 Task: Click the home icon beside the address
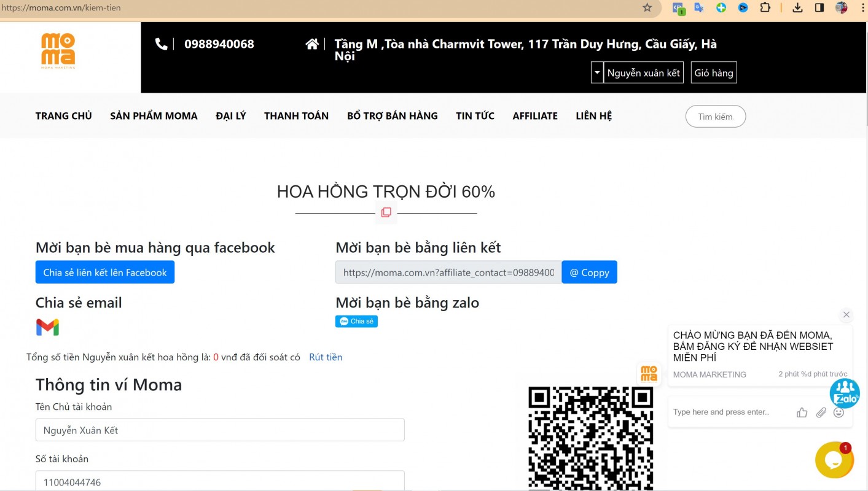tap(311, 44)
